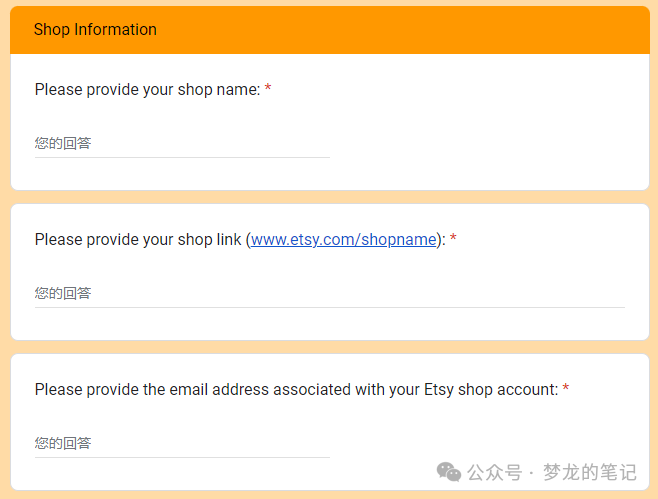Click red asterisk beside email address question
Screen dimensions: 658x499
point(566,388)
